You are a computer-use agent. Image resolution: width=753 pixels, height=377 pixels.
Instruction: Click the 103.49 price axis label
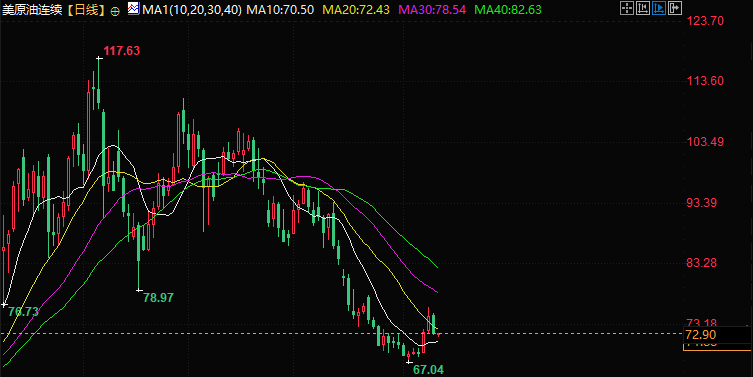(705, 142)
